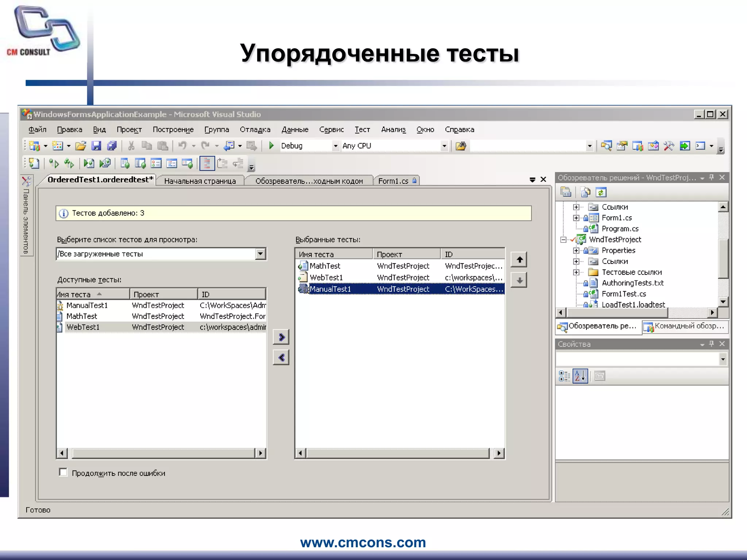
Task: Click the Open File folder icon
Action: coord(81,146)
